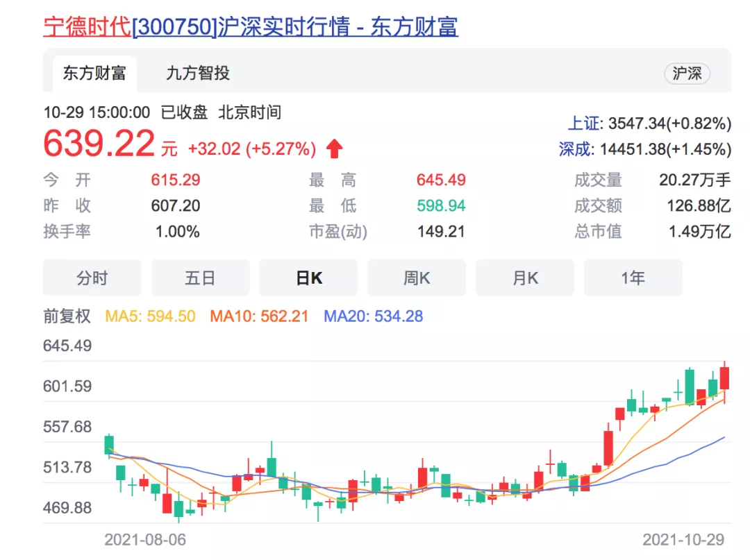Click the 市盈(动) field label
Image resolution: width=750 pixels, height=560 pixels.
point(338,232)
